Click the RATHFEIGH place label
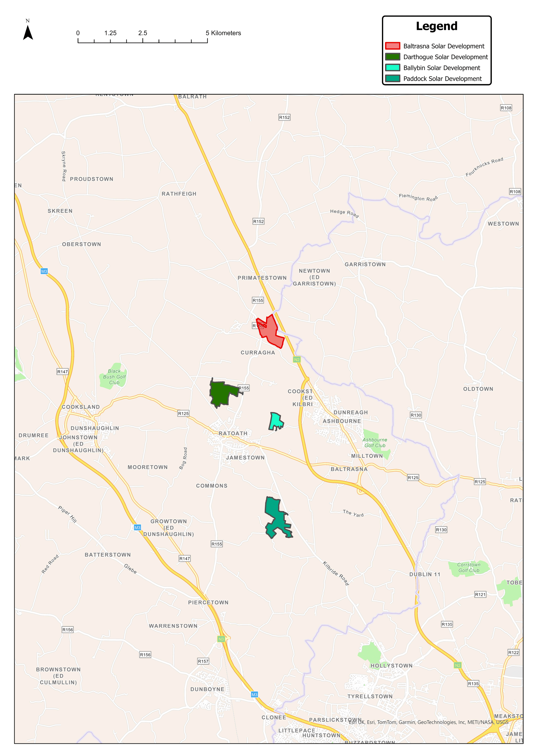535x756 pixels. click(x=179, y=194)
